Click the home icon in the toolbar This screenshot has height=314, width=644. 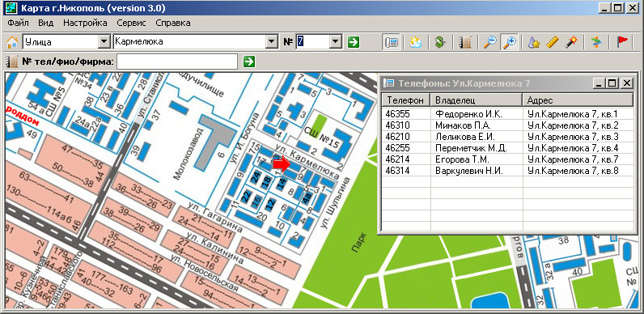pyautogui.click(x=12, y=42)
